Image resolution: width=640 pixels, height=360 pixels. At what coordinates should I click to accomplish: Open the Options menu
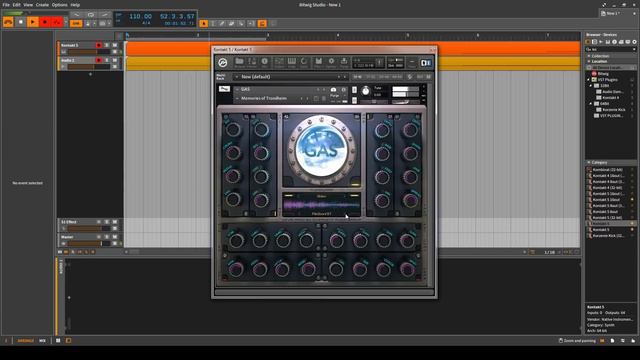click(60, 5)
